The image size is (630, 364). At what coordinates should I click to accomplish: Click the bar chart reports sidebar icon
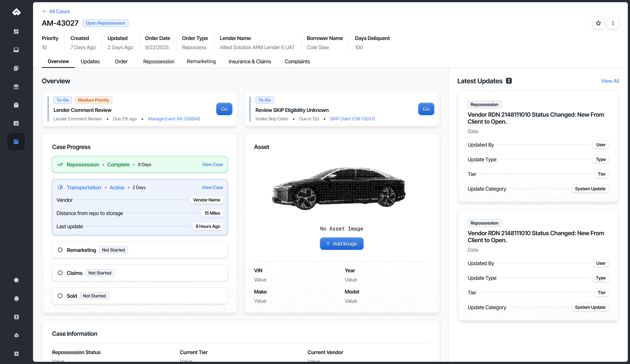point(16,123)
